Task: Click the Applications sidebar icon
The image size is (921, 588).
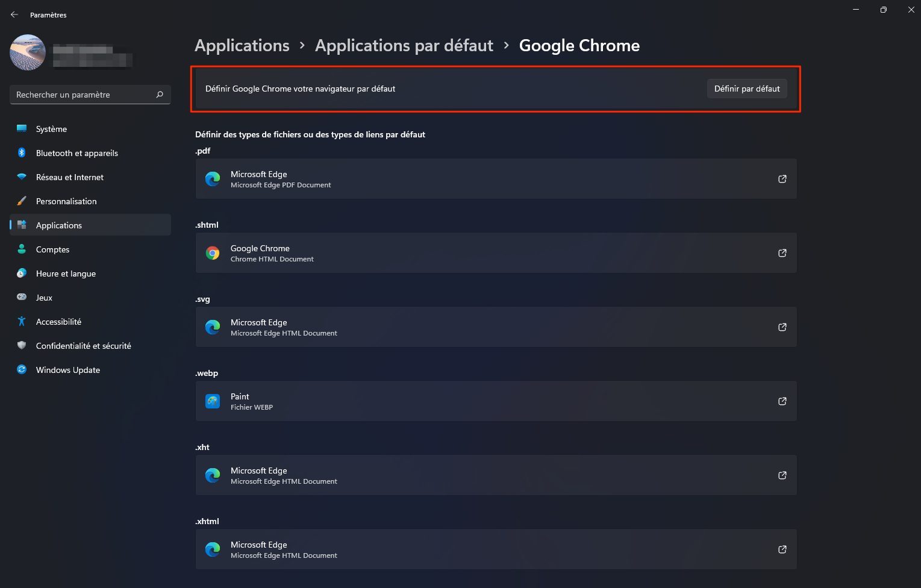Action: pyautogui.click(x=22, y=225)
